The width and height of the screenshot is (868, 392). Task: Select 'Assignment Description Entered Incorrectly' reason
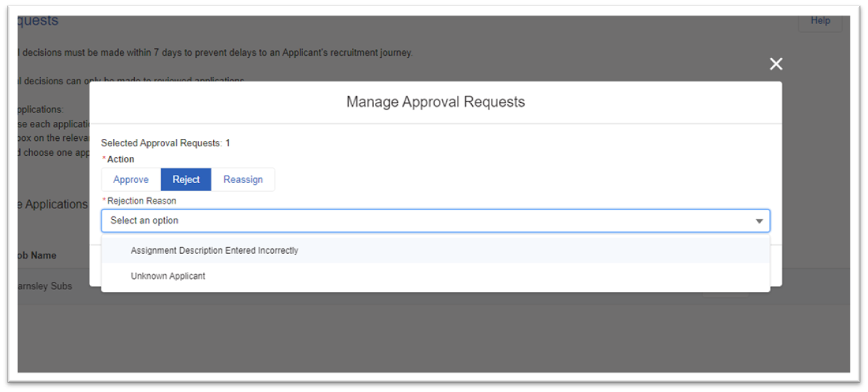215,250
